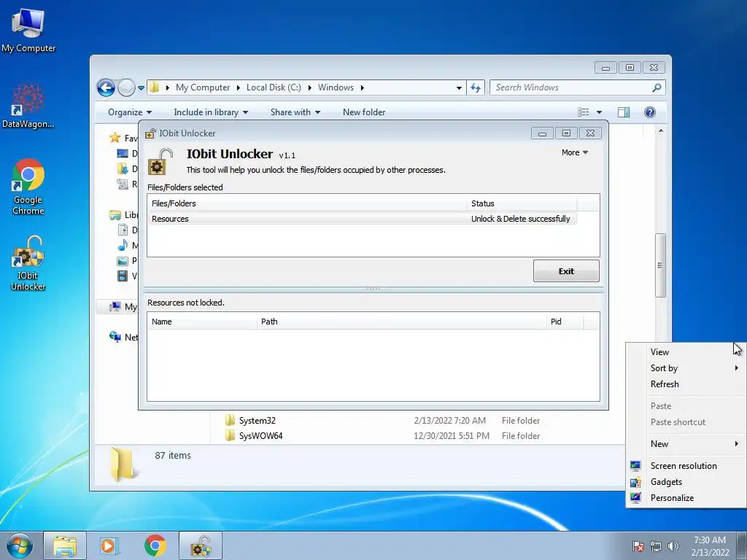Select Libraries icon in navigation pane
The height and width of the screenshot is (560, 747).
tap(115, 215)
